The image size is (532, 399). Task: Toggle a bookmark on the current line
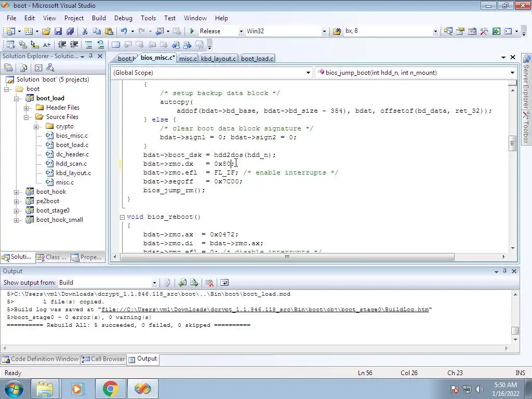[116, 45]
